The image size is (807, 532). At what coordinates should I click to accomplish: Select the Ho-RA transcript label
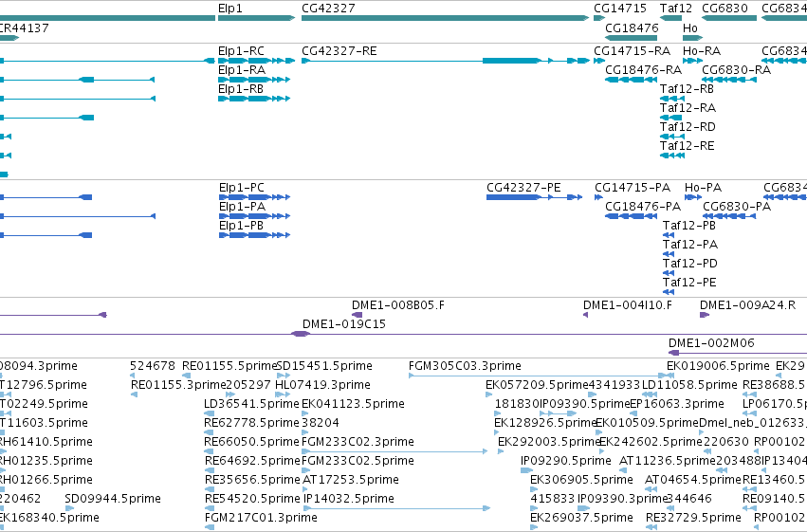click(x=702, y=51)
